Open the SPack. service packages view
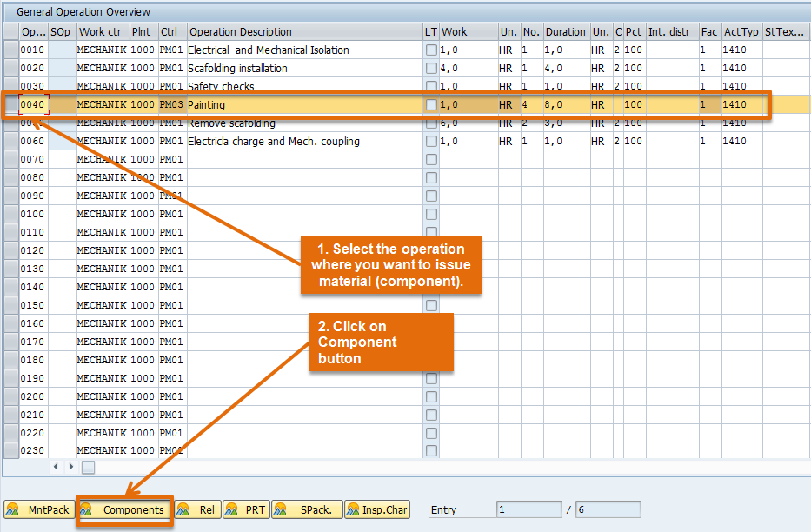The image size is (811, 532). pyautogui.click(x=307, y=510)
